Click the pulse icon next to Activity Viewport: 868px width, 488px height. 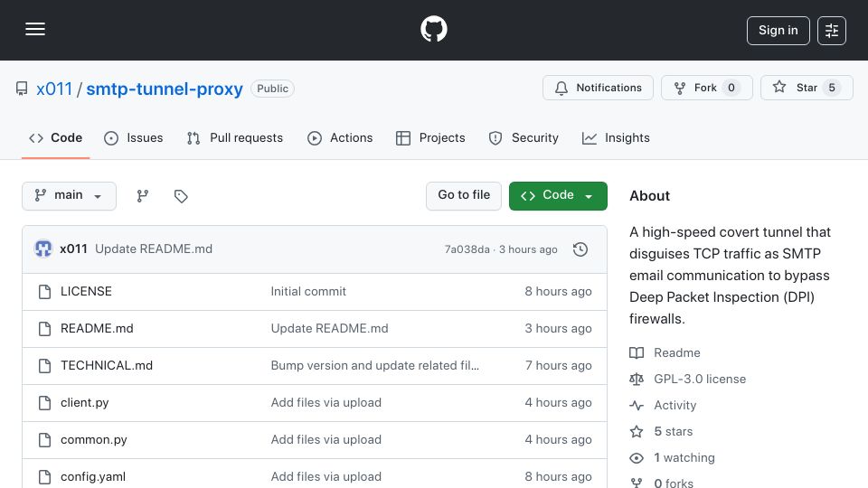[637, 406]
